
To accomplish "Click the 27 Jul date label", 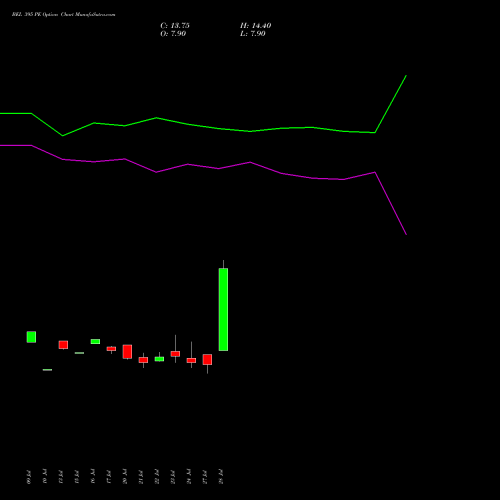I will tap(205, 477).
